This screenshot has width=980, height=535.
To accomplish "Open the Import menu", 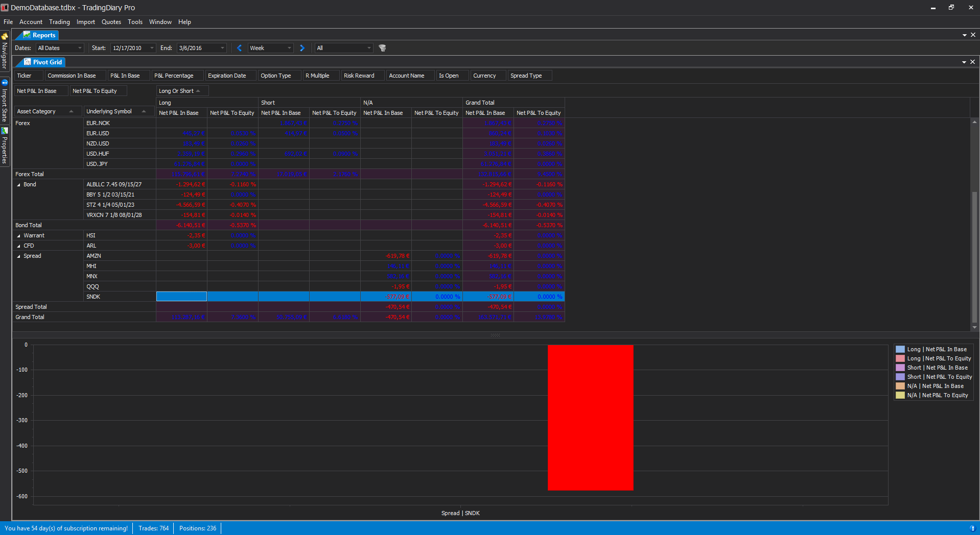I will pos(86,22).
